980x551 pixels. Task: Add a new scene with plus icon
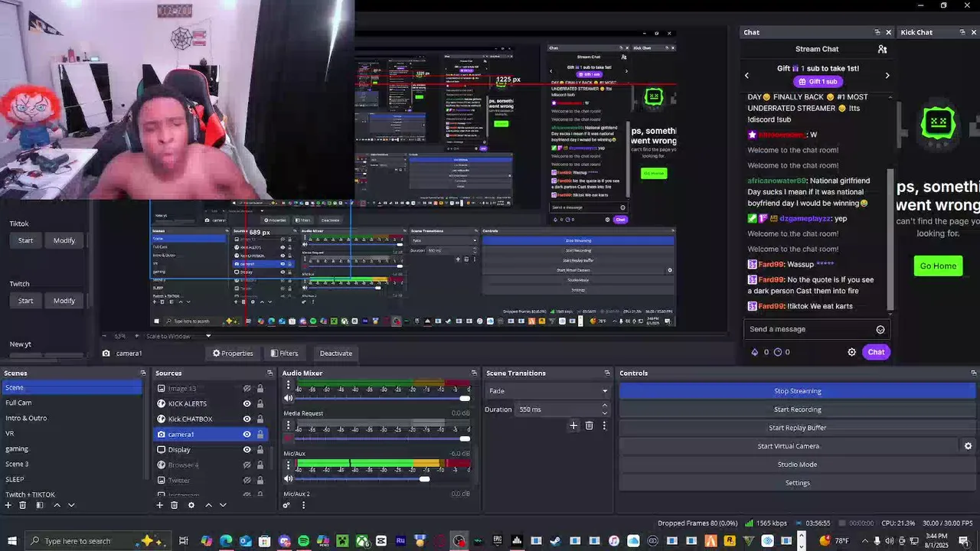click(8, 505)
